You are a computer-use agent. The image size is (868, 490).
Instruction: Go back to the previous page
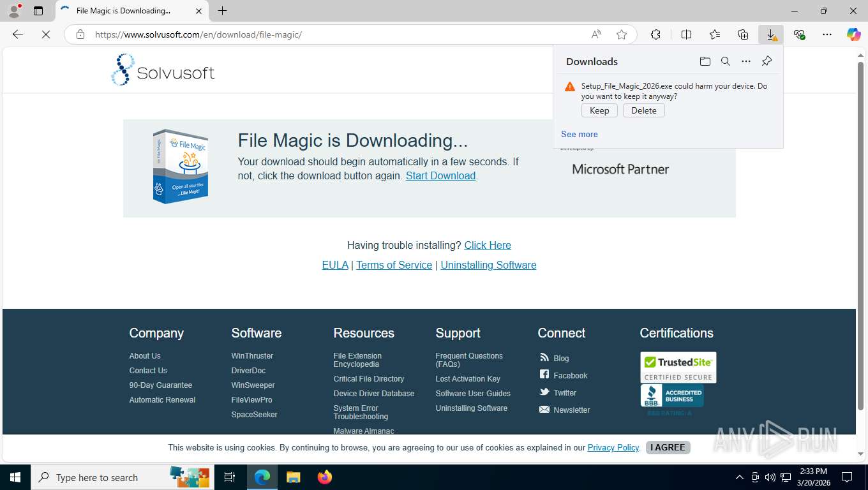click(18, 34)
